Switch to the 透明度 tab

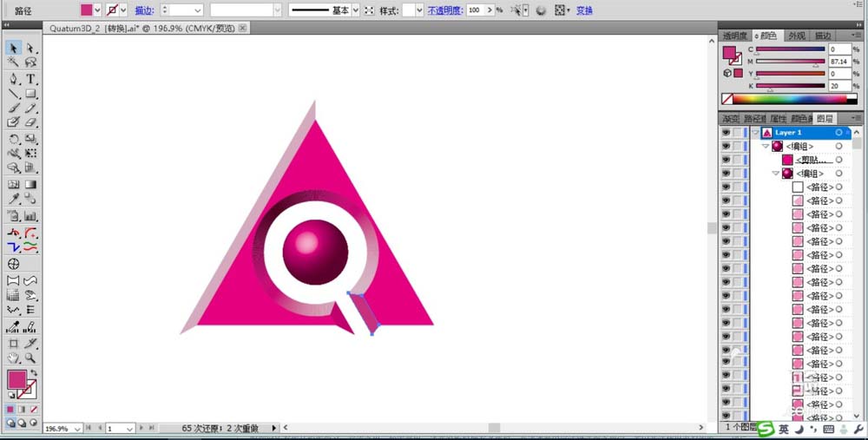pos(734,36)
